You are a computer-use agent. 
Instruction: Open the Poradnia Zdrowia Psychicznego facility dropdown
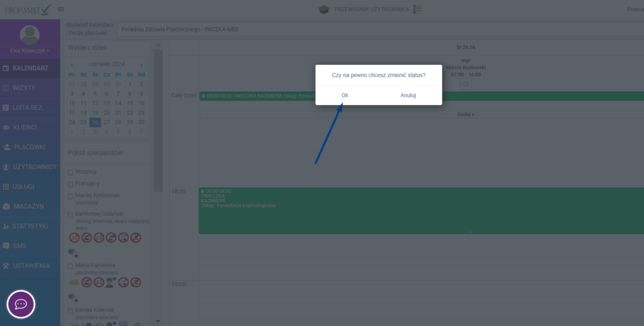pos(377,30)
